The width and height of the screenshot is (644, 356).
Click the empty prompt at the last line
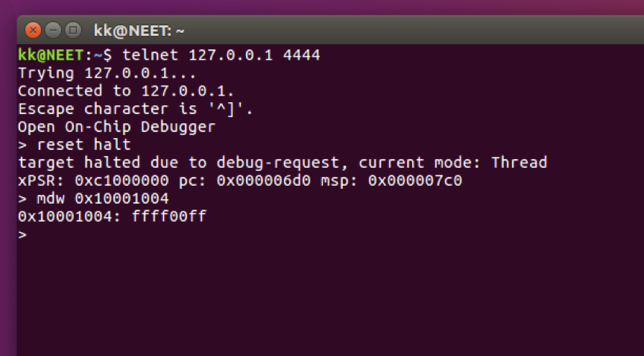[22, 235]
